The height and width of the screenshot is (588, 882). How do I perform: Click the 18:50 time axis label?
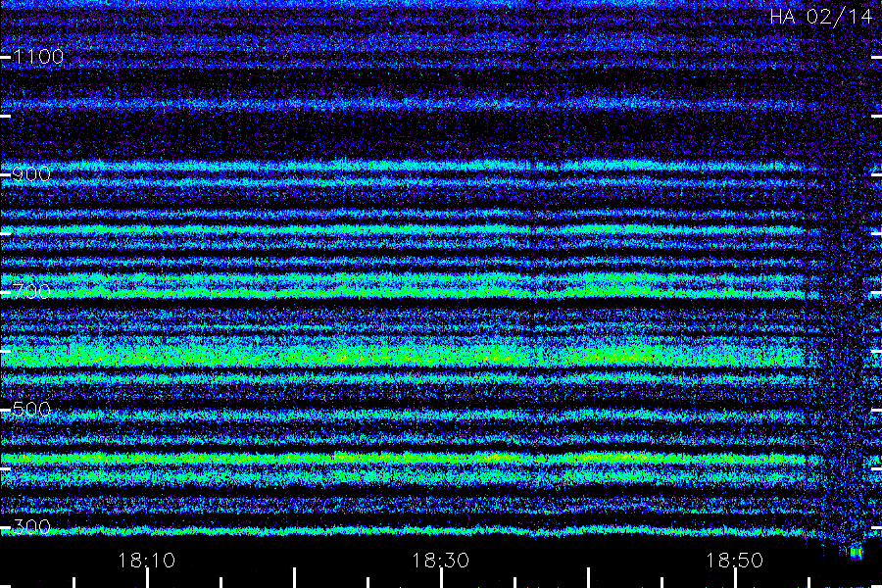[x=735, y=561]
